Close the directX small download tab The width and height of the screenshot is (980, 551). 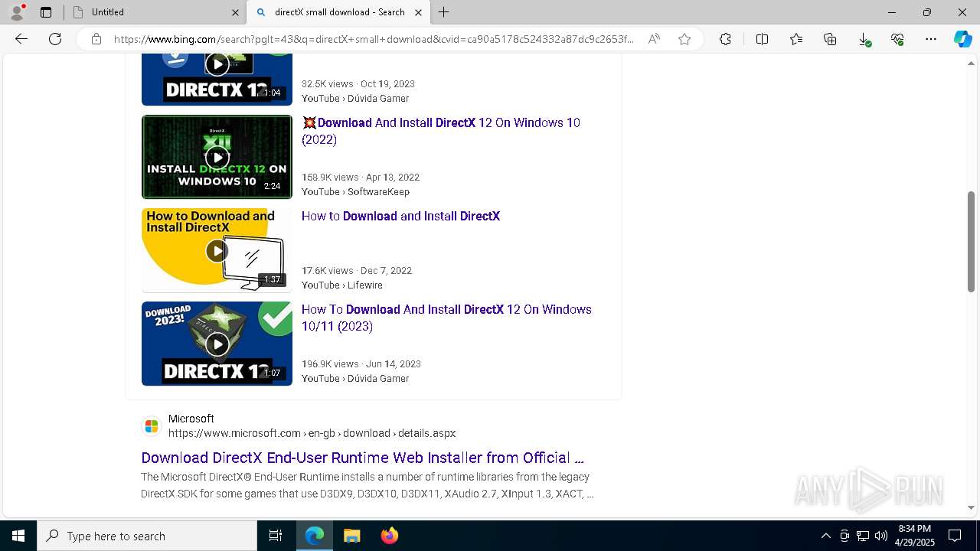tap(418, 12)
